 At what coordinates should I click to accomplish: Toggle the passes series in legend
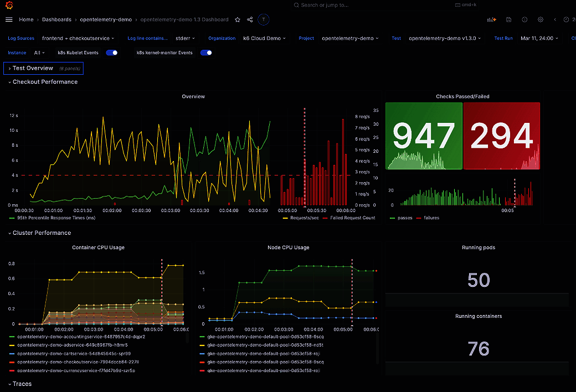(404, 218)
